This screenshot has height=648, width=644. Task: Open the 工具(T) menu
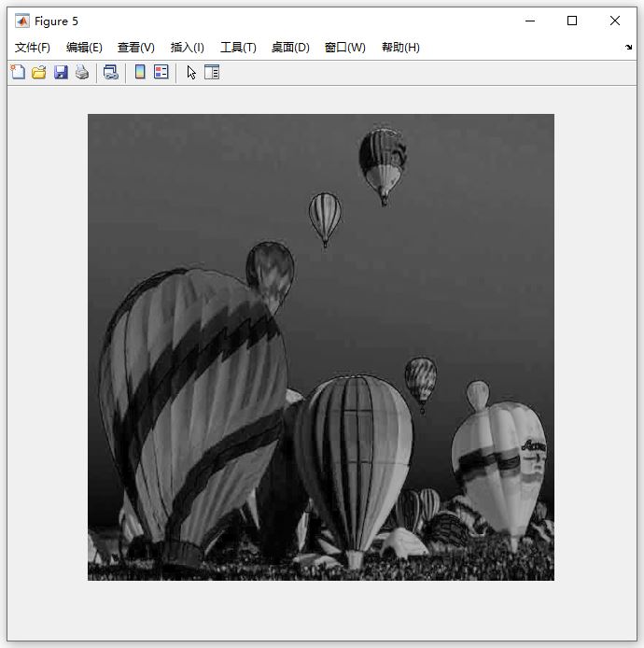point(238,48)
